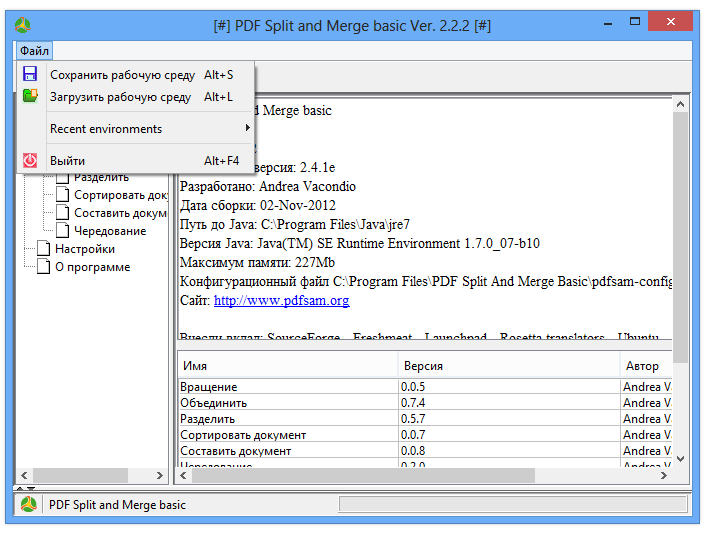The width and height of the screenshot is (710, 535).
Task: Open the Файл menu
Action: tap(34, 51)
